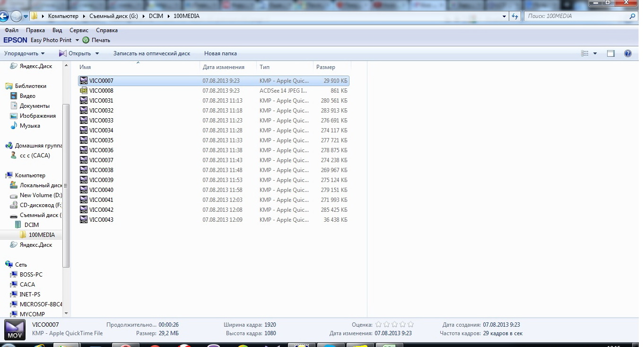This screenshot has width=644, height=347.
Task: Rate the file with the fifth star
Action: 410,325
